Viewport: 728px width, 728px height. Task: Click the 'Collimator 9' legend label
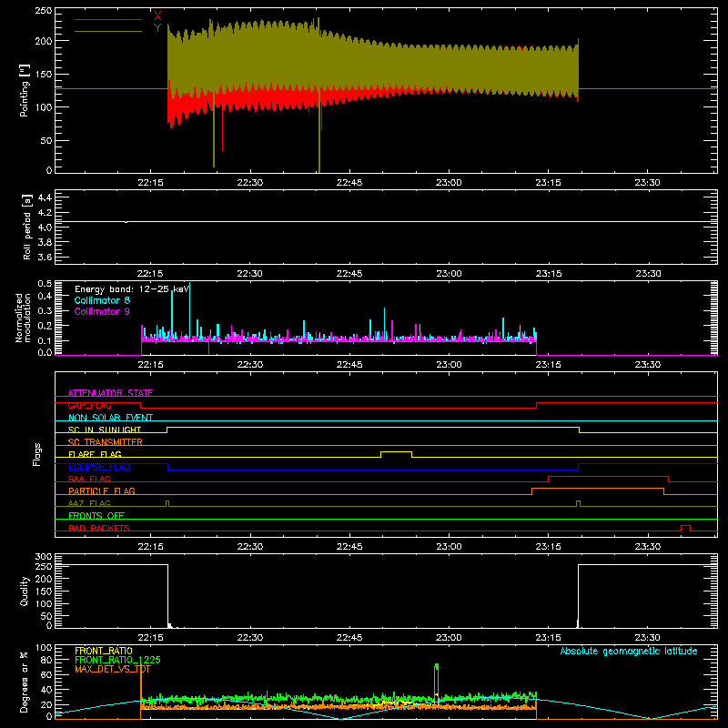tap(102, 311)
